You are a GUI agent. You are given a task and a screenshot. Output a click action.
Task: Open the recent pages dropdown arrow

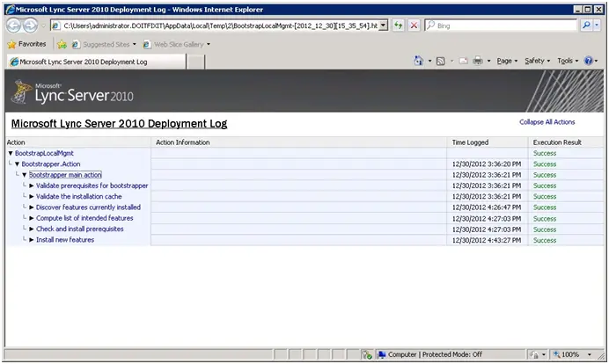(x=43, y=26)
